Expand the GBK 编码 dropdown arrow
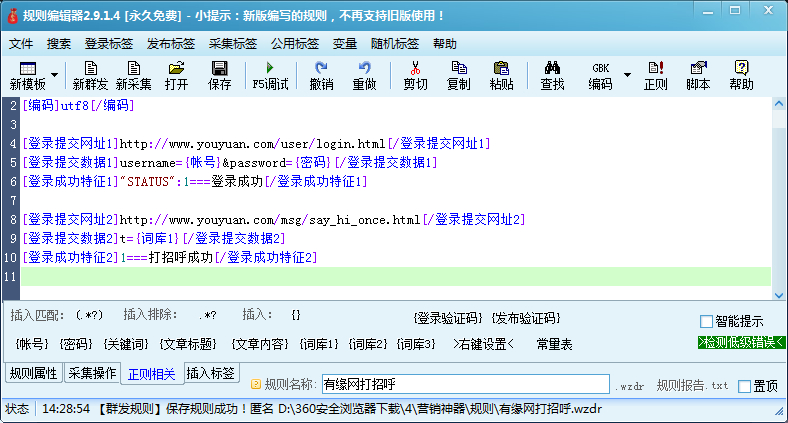 [627, 75]
